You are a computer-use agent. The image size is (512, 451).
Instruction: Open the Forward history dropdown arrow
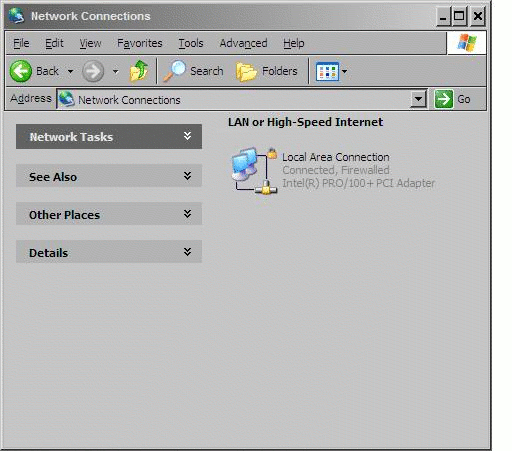115,71
